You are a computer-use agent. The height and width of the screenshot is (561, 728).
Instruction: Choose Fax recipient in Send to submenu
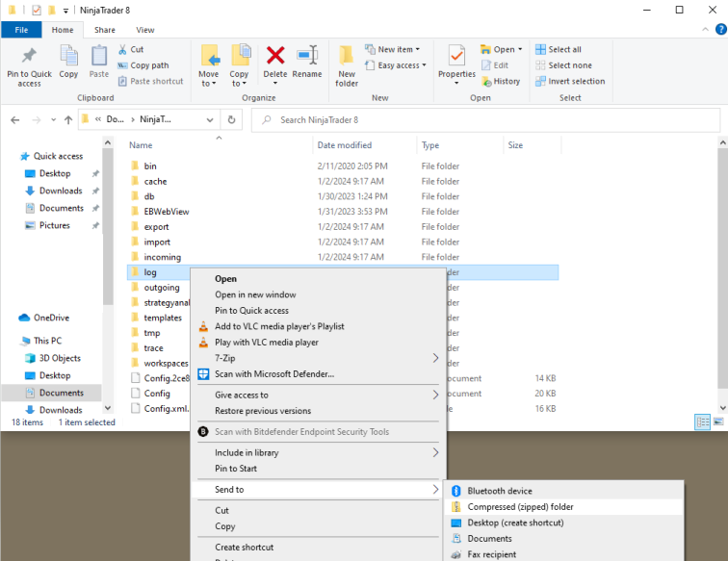[563, 554]
